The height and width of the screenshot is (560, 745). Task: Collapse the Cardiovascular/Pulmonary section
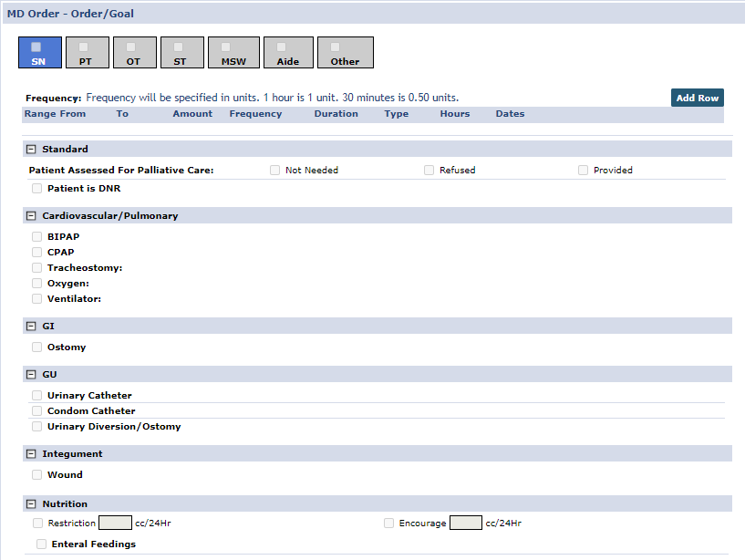30,215
